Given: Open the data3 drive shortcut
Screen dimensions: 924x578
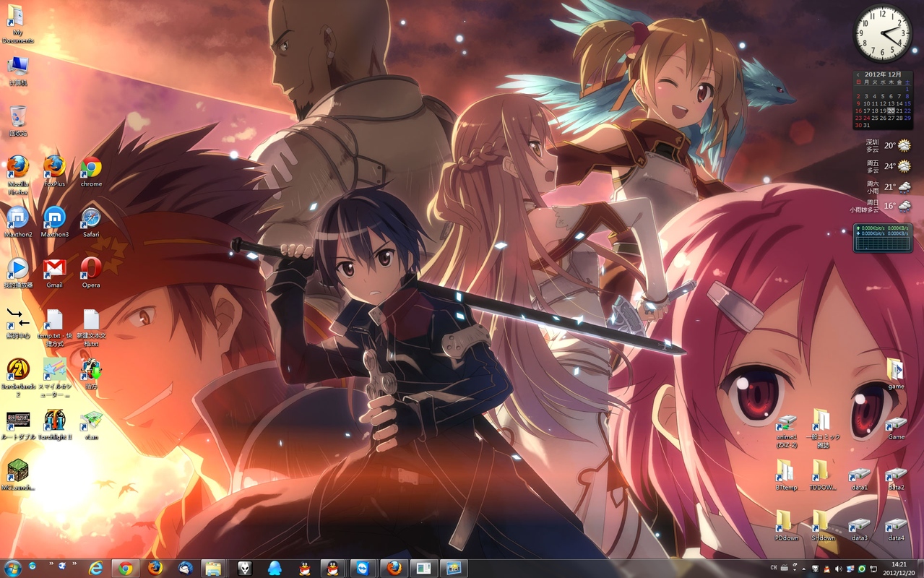Looking at the screenshot, I should [x=860, y=529].
